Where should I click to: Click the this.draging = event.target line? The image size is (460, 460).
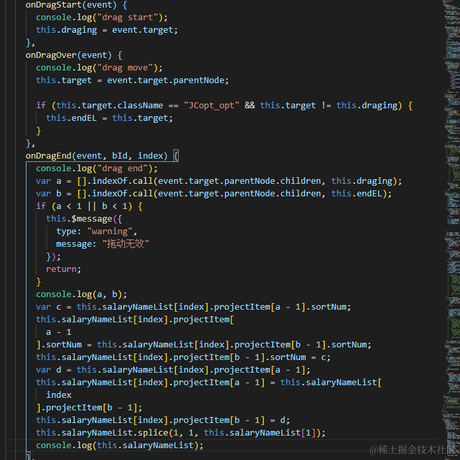point(107,30)
